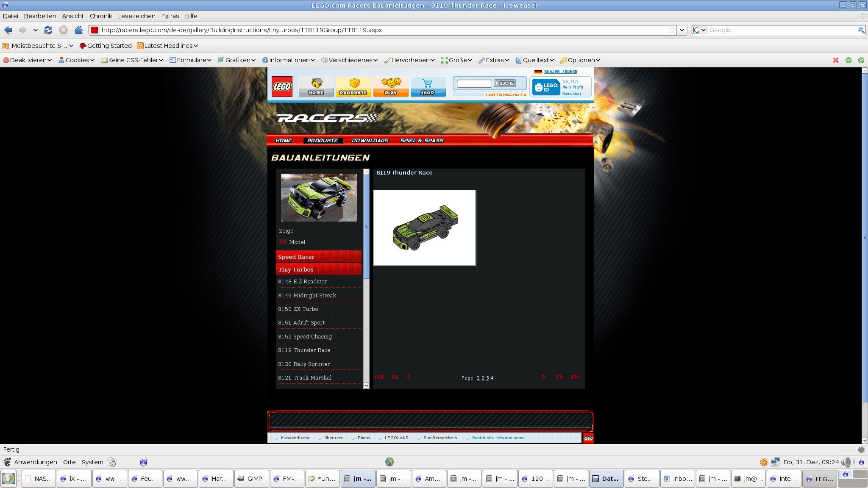
Task: Click the LEGO ID badge
Action: 546,87
